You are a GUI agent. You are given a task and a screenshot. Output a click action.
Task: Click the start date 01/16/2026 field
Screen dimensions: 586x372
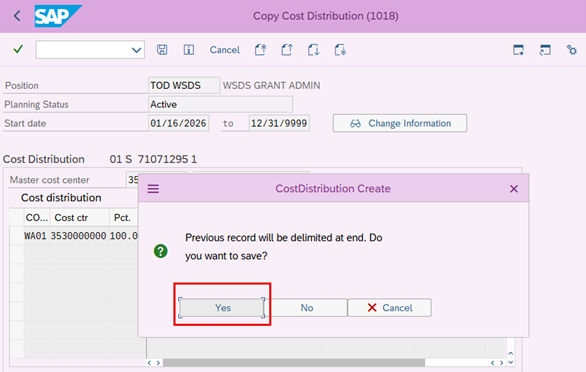point(178,123)
